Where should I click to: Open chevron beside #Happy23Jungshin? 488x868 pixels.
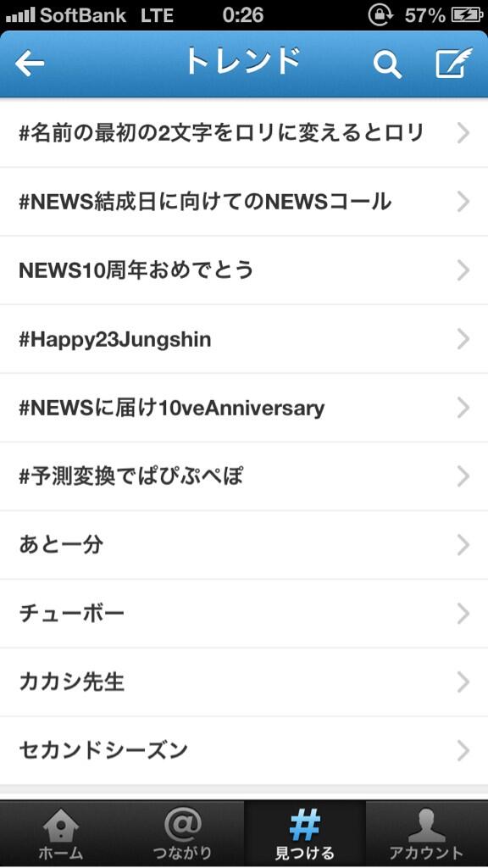[x=463, y=339]
